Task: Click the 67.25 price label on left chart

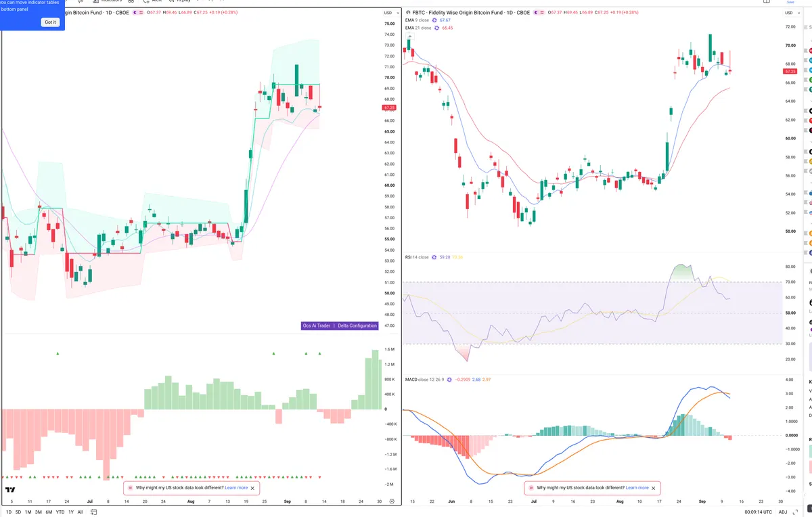Action: coord(389,108)
